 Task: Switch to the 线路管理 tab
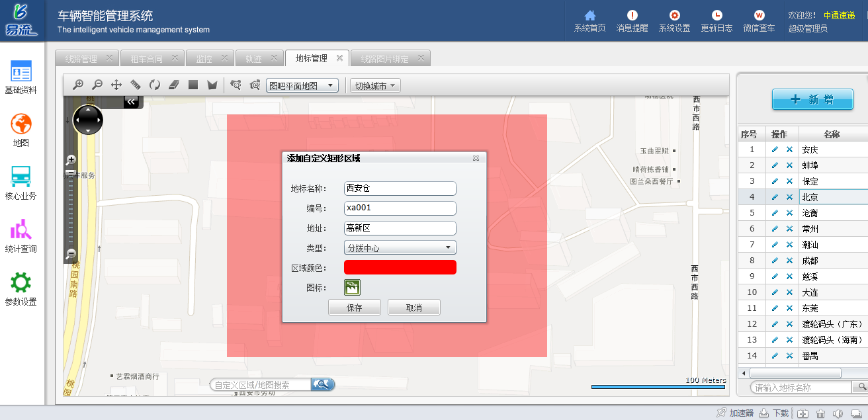[x=81, y=59]
